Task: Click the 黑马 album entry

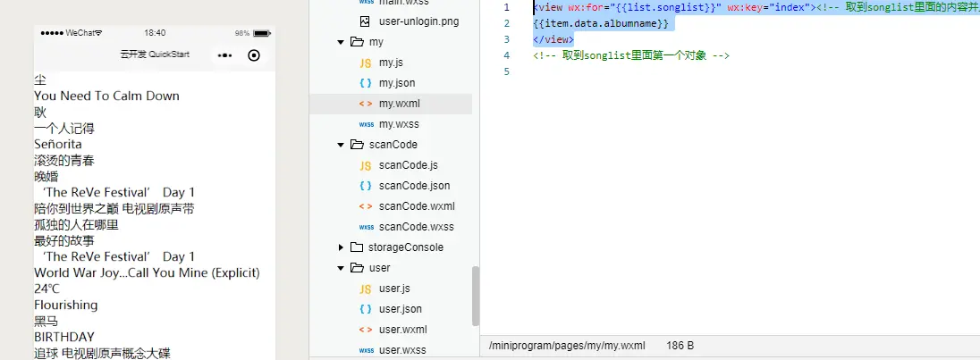Action: (x=46, y=322)
